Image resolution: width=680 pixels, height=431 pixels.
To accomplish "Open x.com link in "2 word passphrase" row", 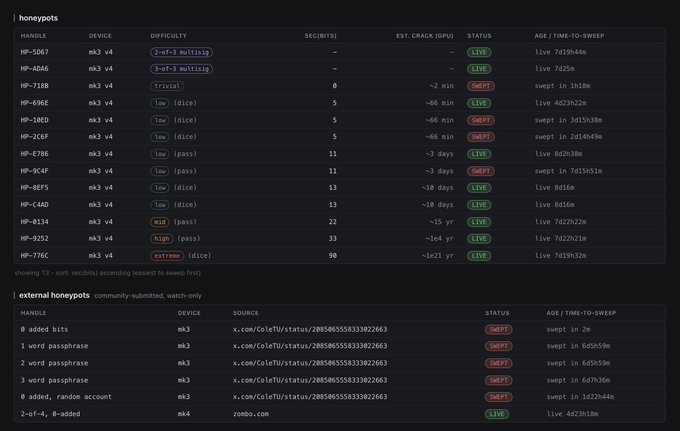I will coord(310,363).
